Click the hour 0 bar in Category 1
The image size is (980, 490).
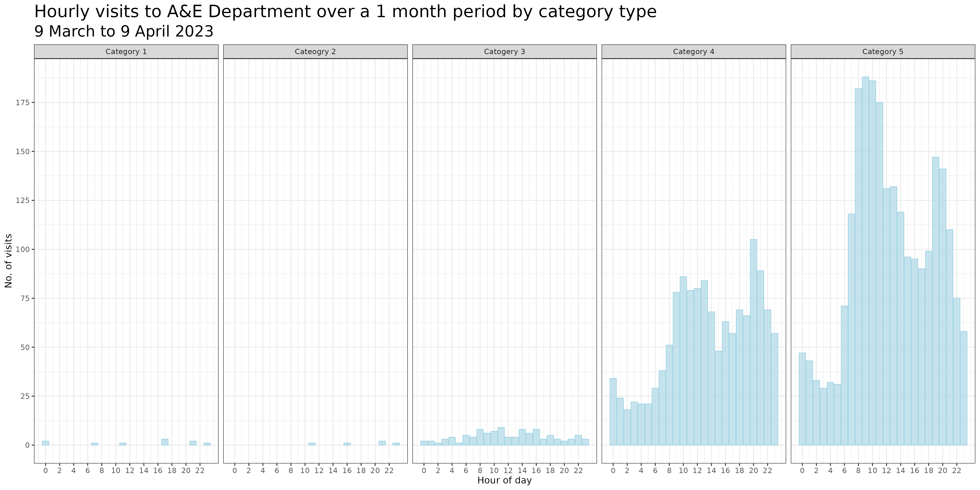coord(46,443)
